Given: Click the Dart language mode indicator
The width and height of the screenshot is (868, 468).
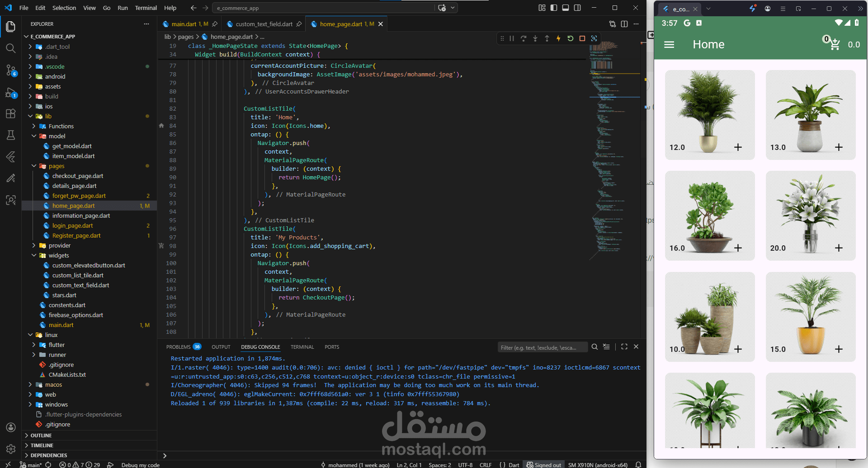Looking at the screenshot, I should [x=514, y=465].
